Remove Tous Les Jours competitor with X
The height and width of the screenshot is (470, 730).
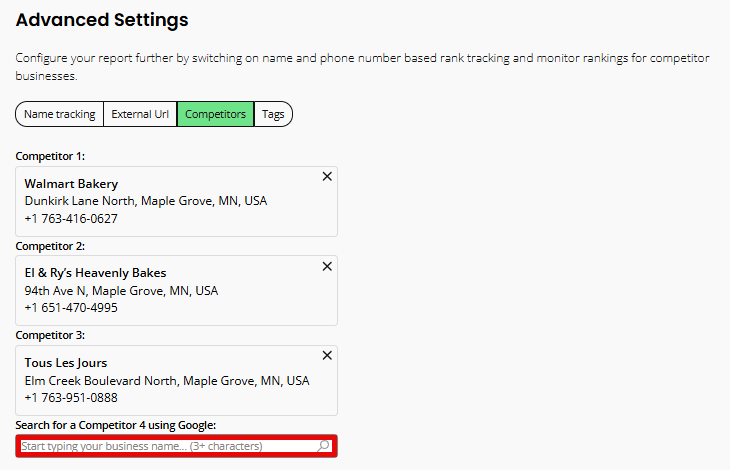point(327,356)
